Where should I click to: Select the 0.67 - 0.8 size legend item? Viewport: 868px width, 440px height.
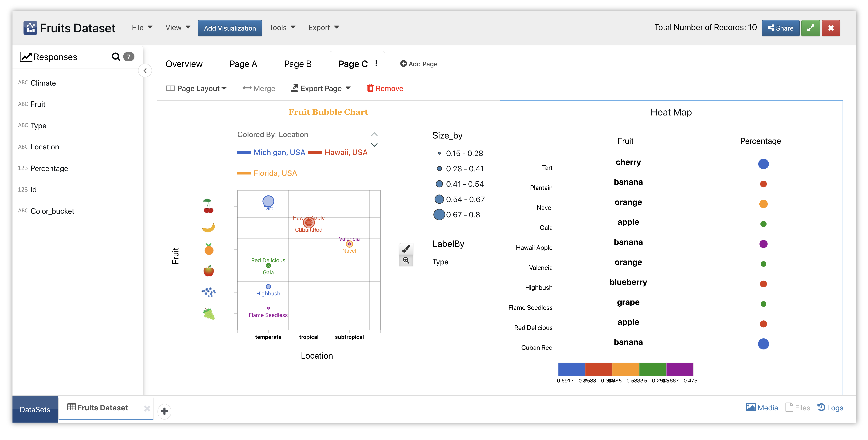point(457,215)
